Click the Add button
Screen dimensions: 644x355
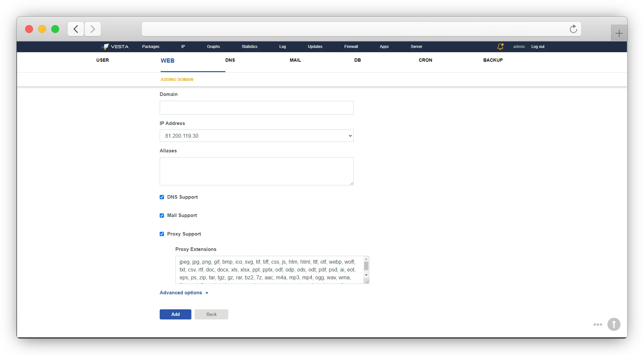point(175,314)
